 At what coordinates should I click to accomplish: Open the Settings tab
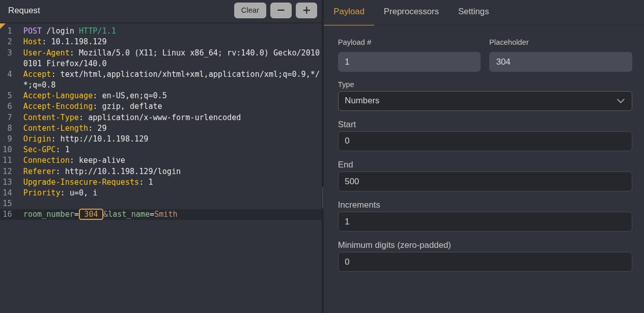(x=473, y=11)
